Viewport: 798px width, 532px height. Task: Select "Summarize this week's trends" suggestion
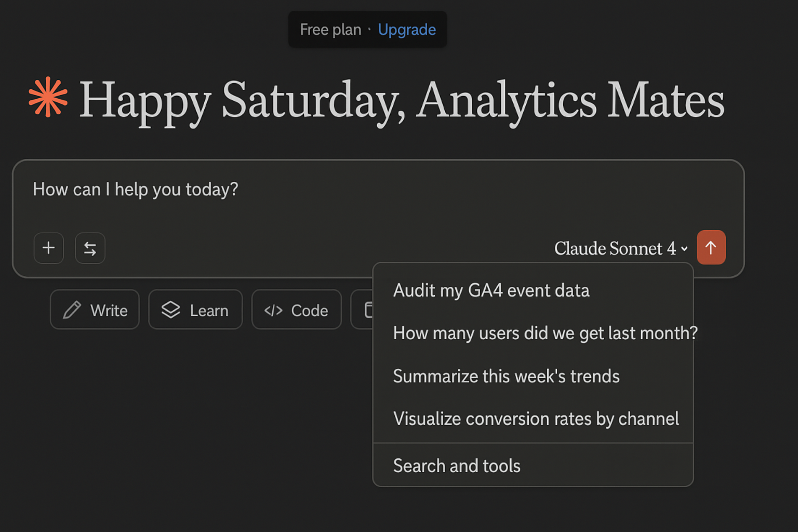(506, 376)
